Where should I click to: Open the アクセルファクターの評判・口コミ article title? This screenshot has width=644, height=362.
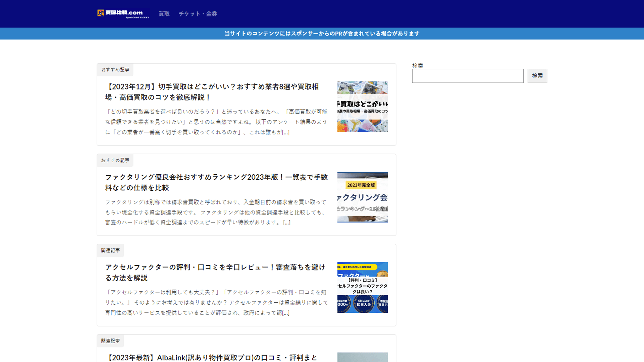pos(215,273)
